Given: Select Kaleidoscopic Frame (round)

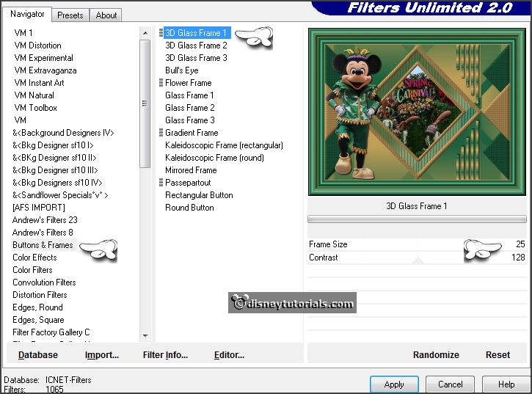Looking at the screenshot, I should [x=214, y=158].
